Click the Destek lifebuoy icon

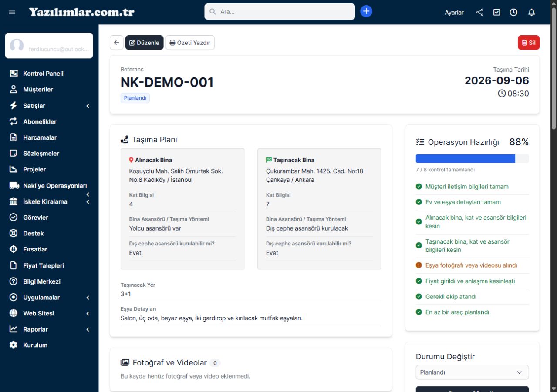[14, 233]
